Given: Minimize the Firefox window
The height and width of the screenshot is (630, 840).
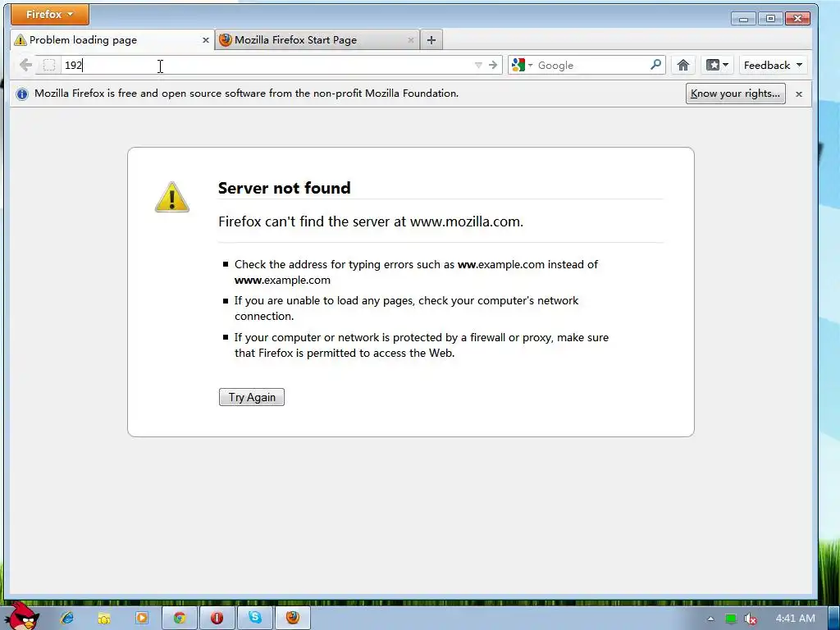Looking at the screenshot, I should point(743,19).
